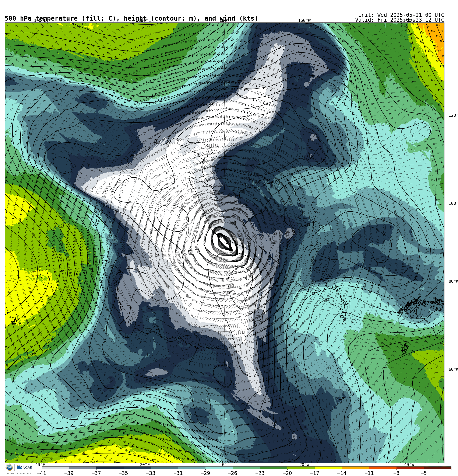This screenshot has width=458, height=476.
Task: Click the 160°W longitude label at top
Action: [304, 20]
